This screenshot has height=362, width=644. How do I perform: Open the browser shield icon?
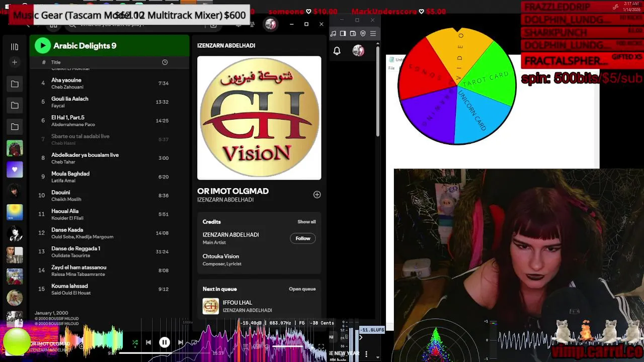tap(363, 34)
